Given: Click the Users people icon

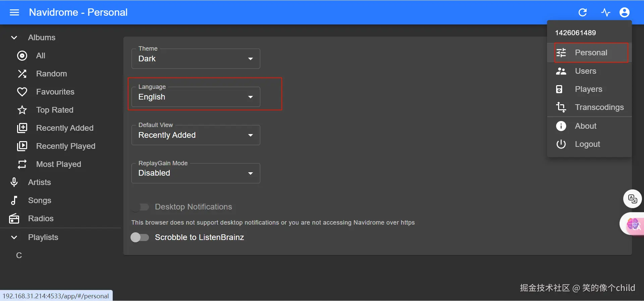Looking at the screenshot, I should click(561, 71).
